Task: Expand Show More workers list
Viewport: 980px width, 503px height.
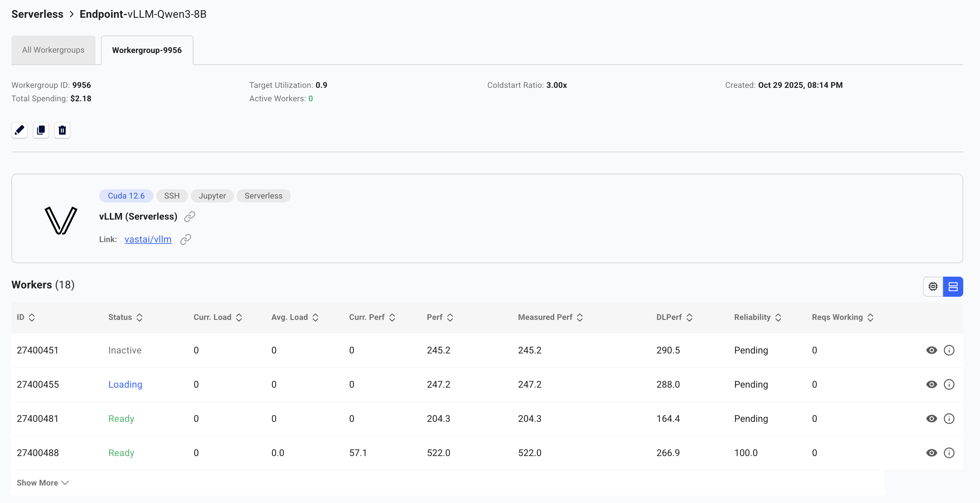Action: pos(43,483)
